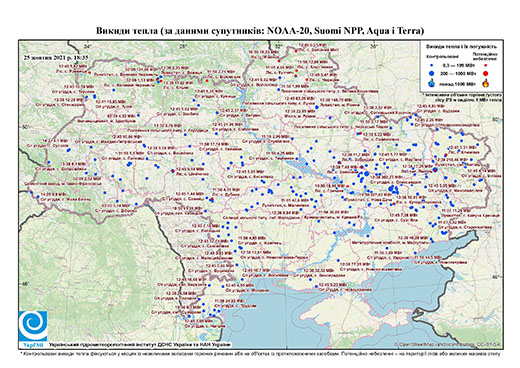Image resolution: width=520 pixels, height=368 pixels.
Task: Click the blue flame legend icon
Action: [432, 83]
